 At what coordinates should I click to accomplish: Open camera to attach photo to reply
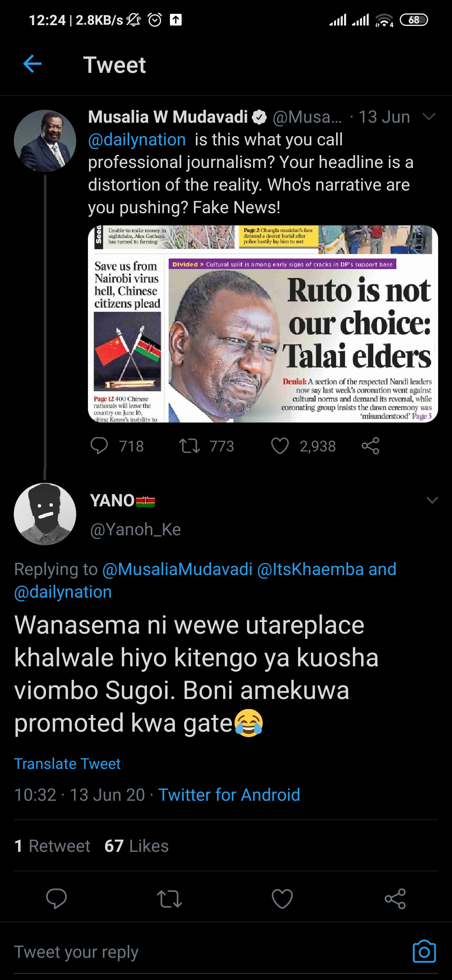[424, 952]
